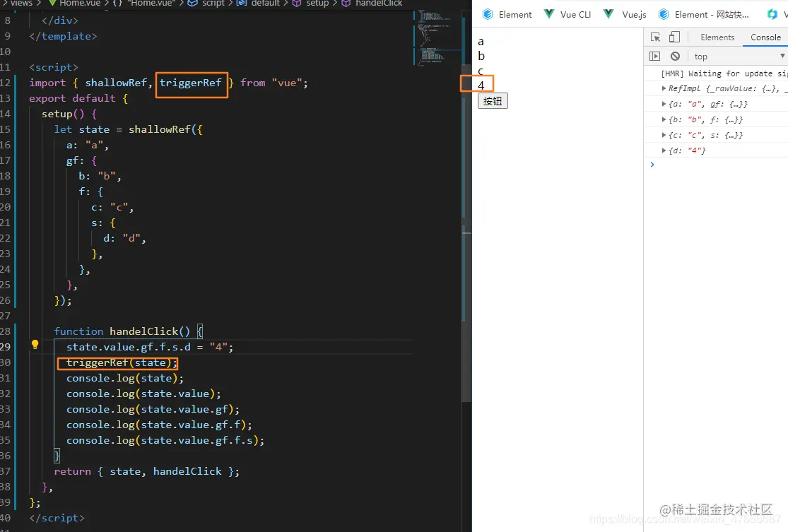Click the let state = shallowRef line
Viewport: 788px width, 532px height.
tap(128, 129)
